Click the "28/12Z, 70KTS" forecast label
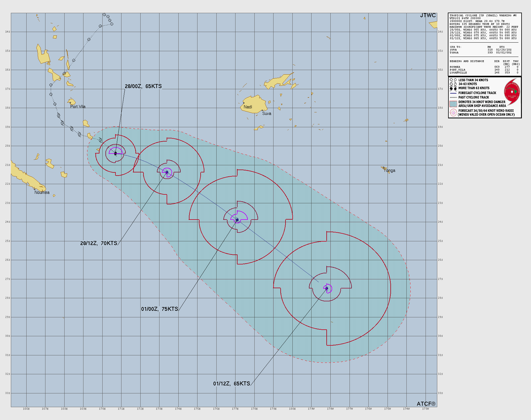Viewport: 531px width, 420px height. pyautogui.click(x=99, y=243)
